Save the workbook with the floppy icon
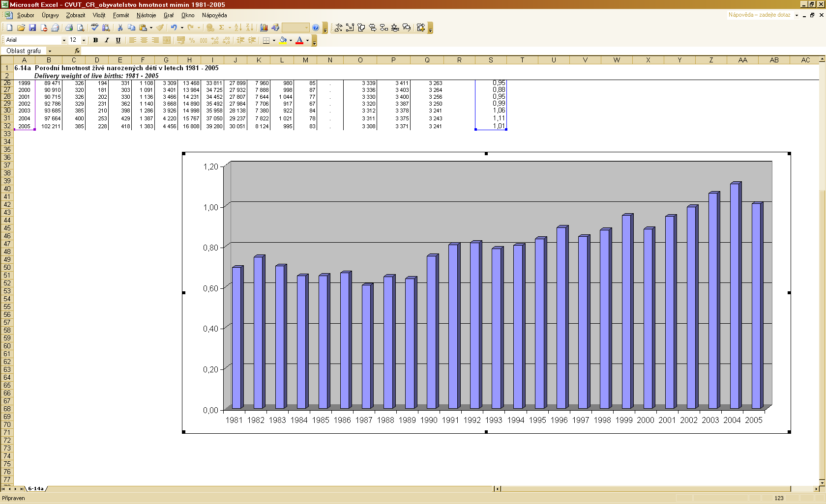Viewport: 826px width, 504px height. (32, 28)
